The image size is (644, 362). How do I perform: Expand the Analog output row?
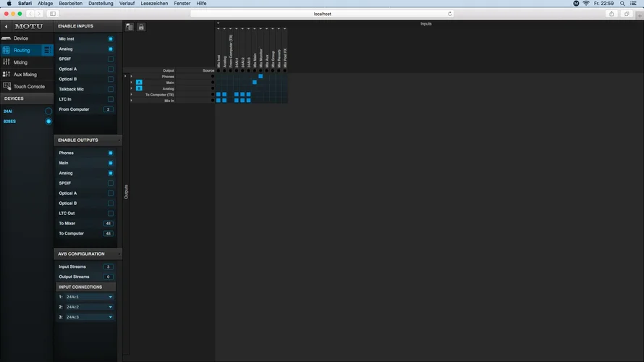132,88
